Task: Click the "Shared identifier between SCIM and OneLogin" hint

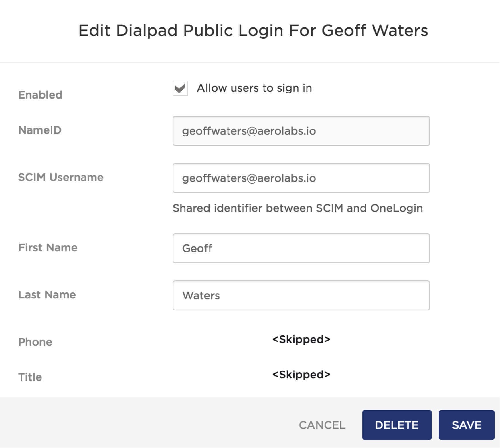Action: [x=298, y=208]
